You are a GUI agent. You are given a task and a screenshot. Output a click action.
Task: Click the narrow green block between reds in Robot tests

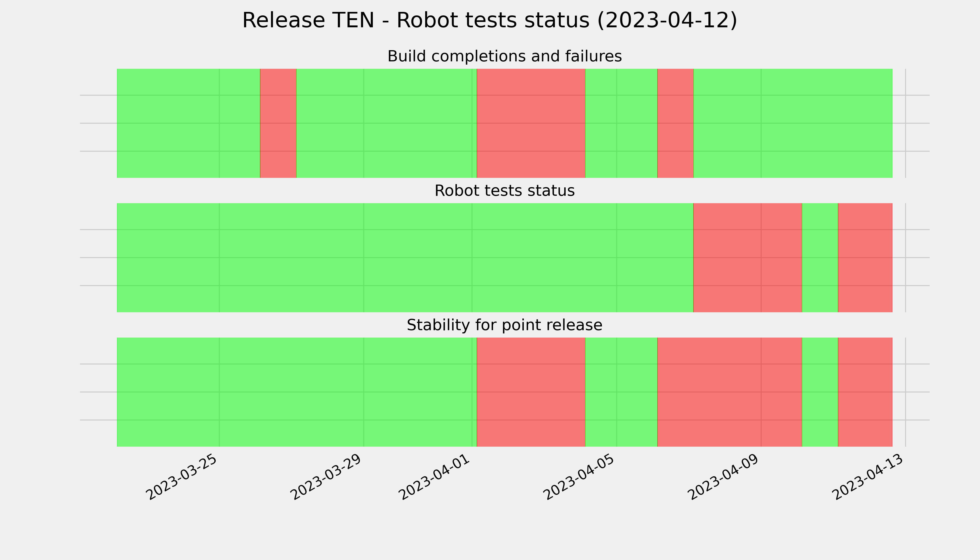[x=820, y=258]
